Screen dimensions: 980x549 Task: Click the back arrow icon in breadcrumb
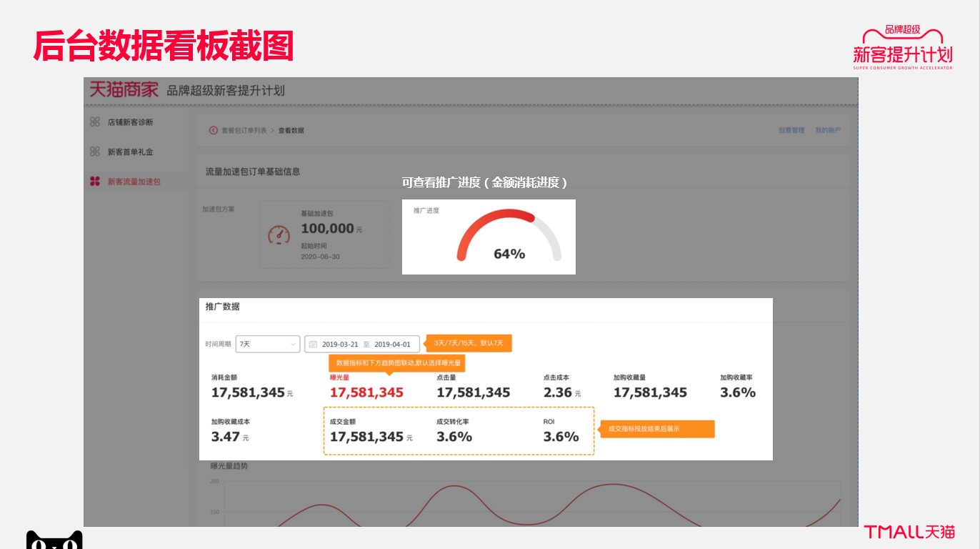click(213, 130)
